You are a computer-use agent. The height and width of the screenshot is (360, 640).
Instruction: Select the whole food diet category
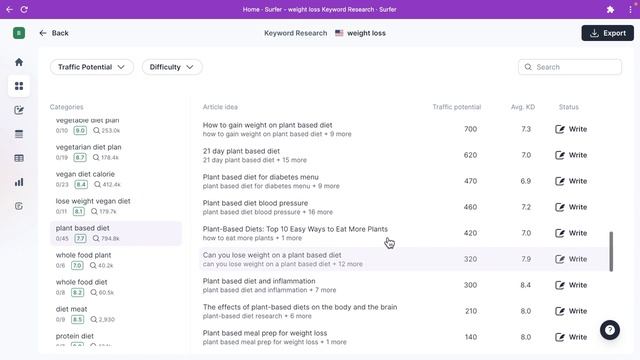click(116, 287)
